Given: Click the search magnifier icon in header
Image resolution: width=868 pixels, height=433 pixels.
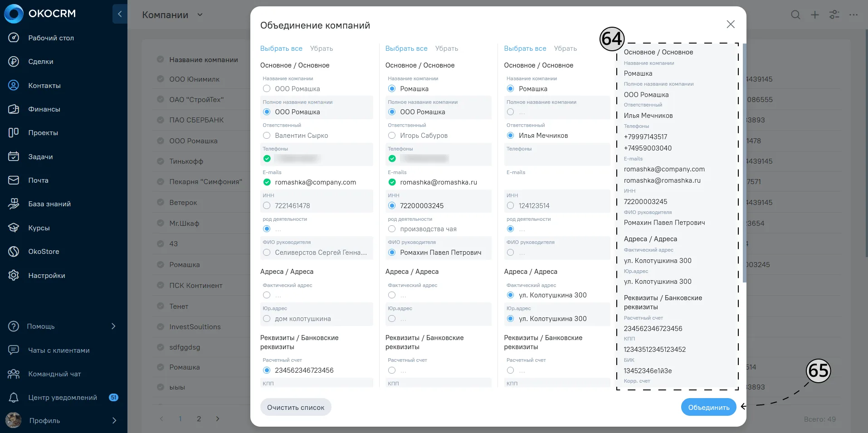Looking at the screenshot, I should (x=795, y=15).
